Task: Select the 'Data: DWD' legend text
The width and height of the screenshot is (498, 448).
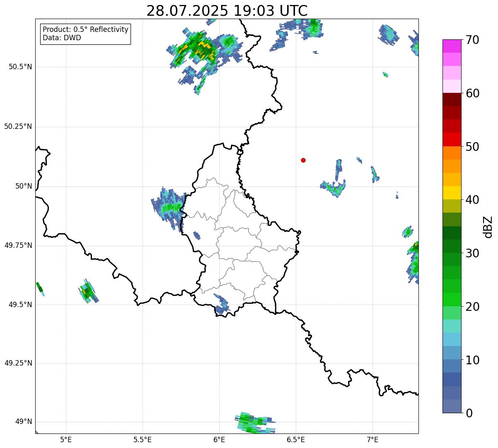Action: click(62, 38)
